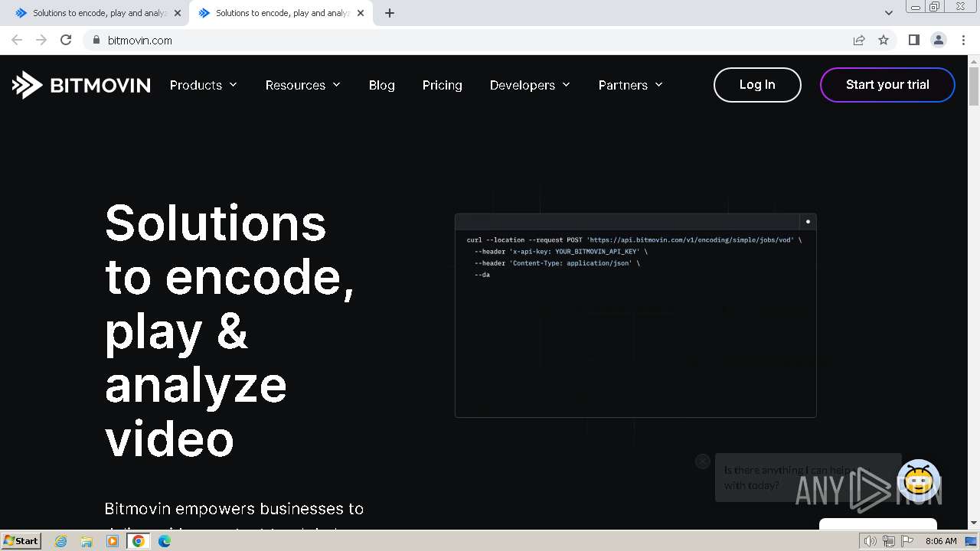Open the Chrome profile avatar menu

[x=938, y=40]
